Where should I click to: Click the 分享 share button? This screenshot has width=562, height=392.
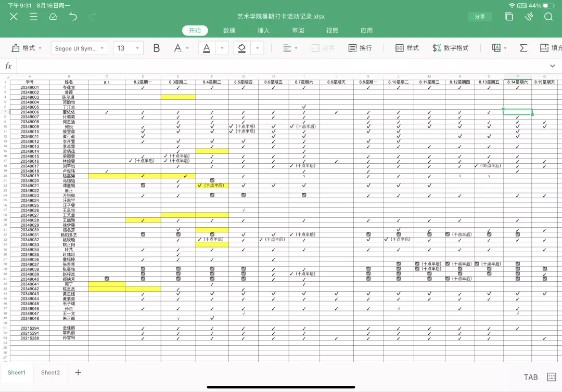(x=479, y=17)
